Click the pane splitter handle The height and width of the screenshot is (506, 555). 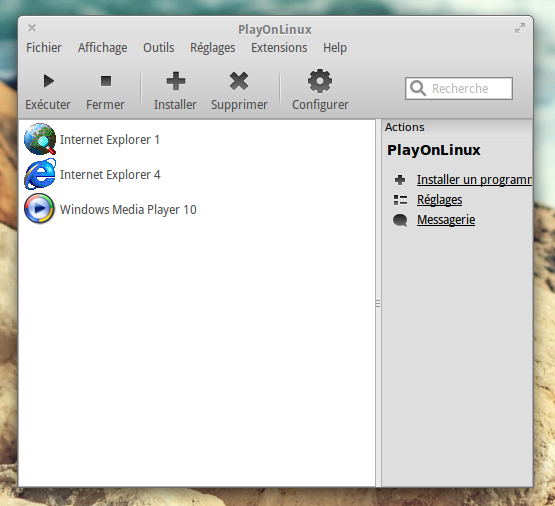[378, 304]
